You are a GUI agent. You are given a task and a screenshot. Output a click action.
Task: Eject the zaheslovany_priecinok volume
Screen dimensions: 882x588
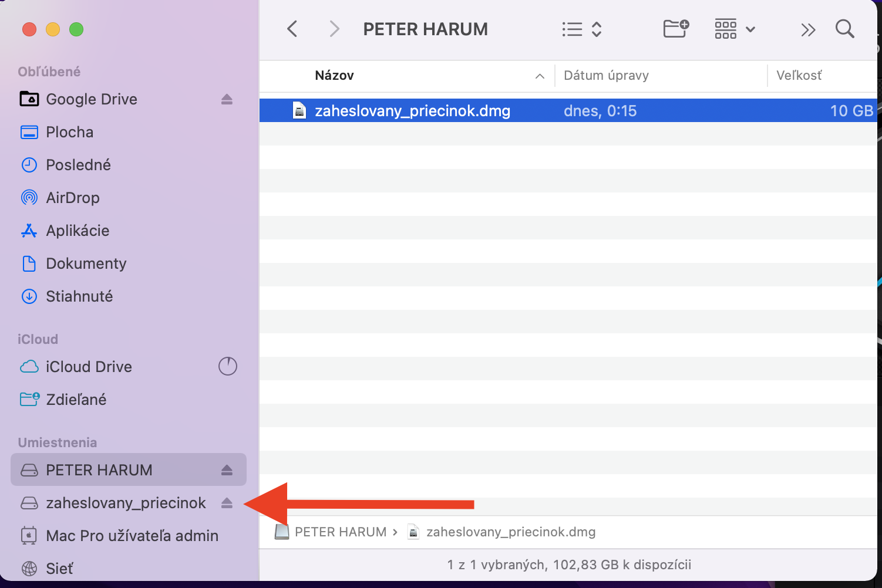pos(227,503)
